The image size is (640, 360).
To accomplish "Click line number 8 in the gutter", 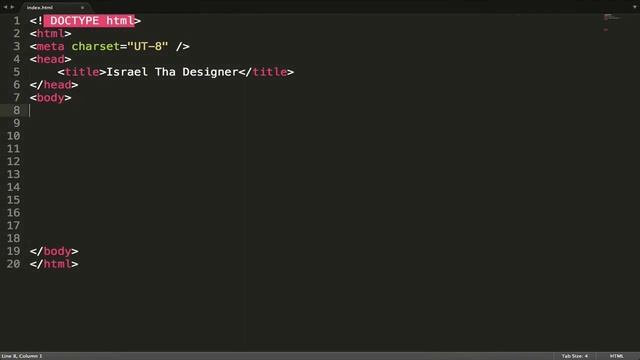I will (x=16, y=110).
